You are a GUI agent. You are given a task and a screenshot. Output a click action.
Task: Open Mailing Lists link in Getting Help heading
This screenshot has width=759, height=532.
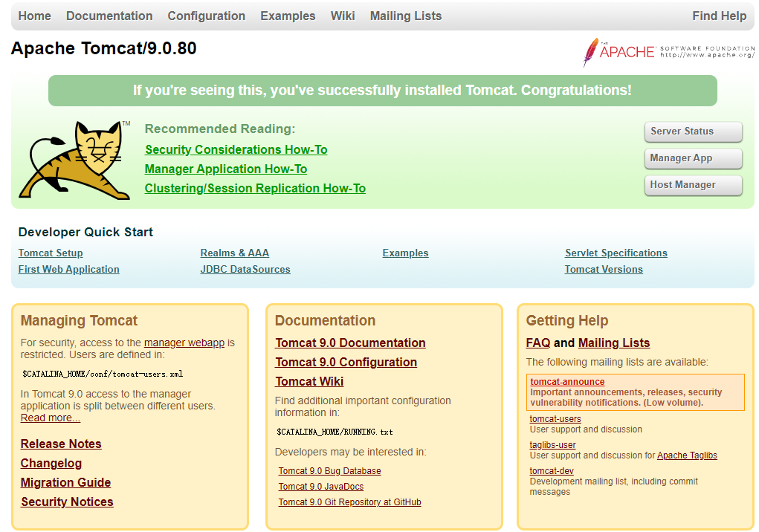tap(614, 343)
